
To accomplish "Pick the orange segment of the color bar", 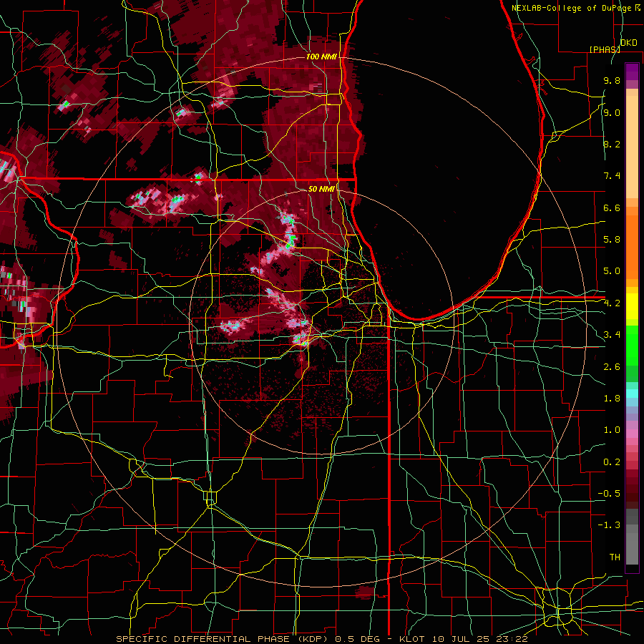I will 632,246.
